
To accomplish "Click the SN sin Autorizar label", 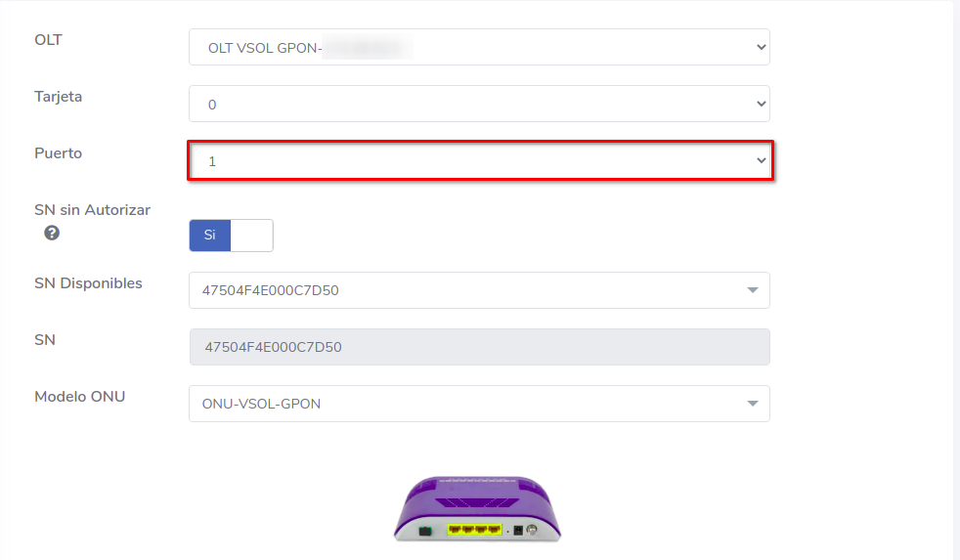I will [92, 210].
